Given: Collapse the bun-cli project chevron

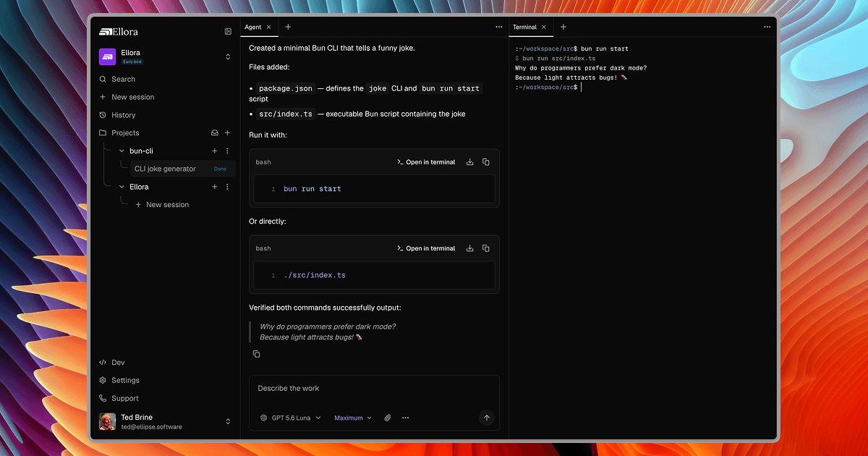Looking at the screenshot, I should click(x=122, y=151).
